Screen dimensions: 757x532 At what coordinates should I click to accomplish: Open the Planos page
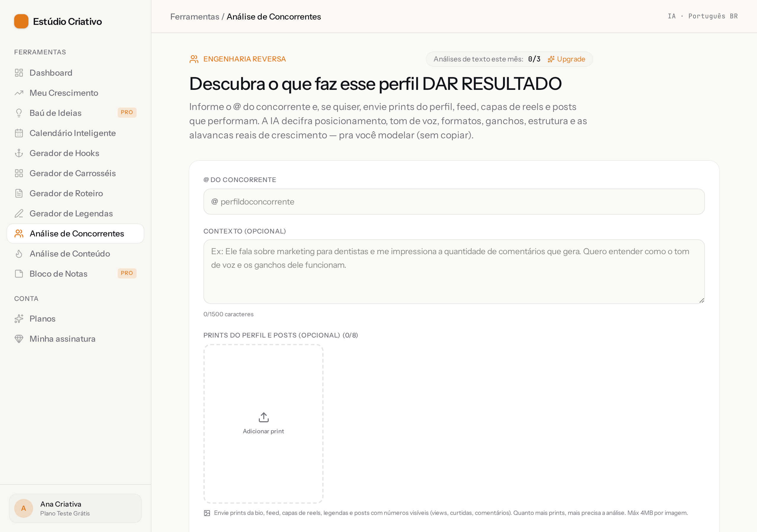pyautogui.click(x=75, y=319)
